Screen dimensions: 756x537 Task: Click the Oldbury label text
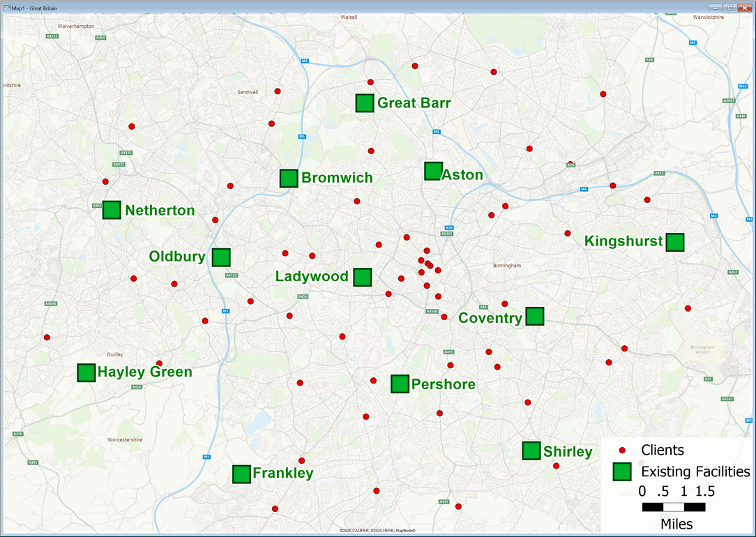click(x=177, y=256)
